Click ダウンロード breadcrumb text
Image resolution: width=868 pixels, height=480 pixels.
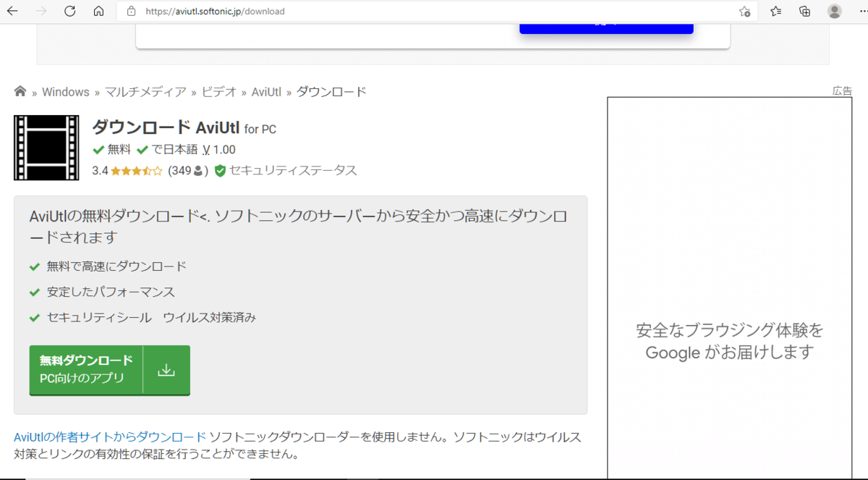click(x=331, y=92)
